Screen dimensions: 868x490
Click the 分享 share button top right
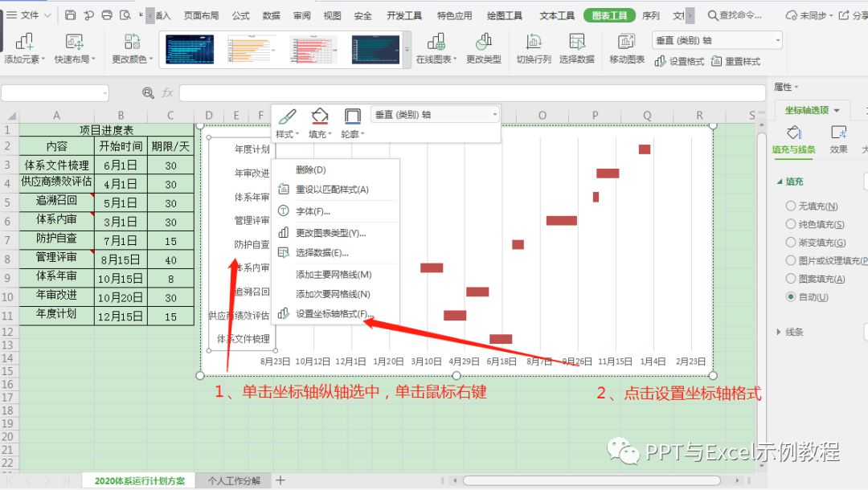click(x=857, y=14)
